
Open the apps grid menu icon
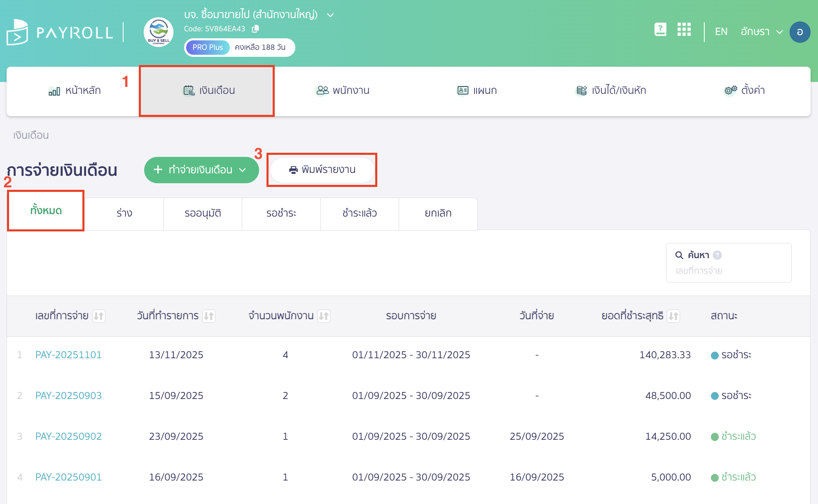(x=684, y=30)
